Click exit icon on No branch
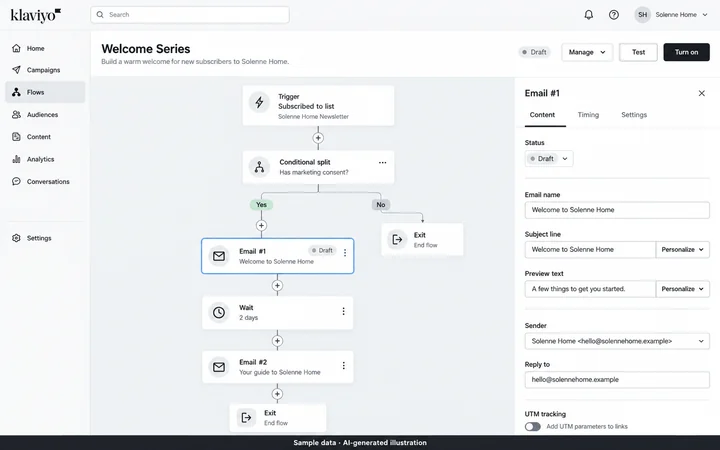The width and height of the screenshot is (720, 450). click(x=397, y=239)
